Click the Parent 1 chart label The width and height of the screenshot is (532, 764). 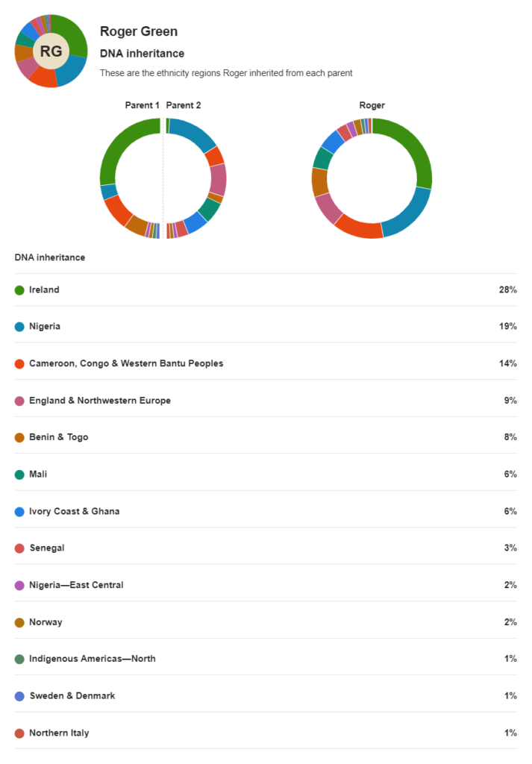[x=142, y=105]
